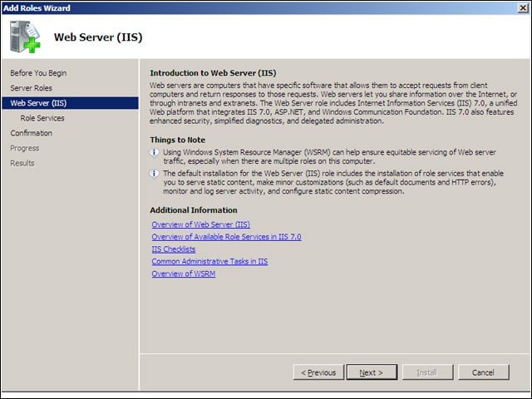Screen dimensions: 532x399
Task: Open the IIS Checklists link
Action: [174, 249]
